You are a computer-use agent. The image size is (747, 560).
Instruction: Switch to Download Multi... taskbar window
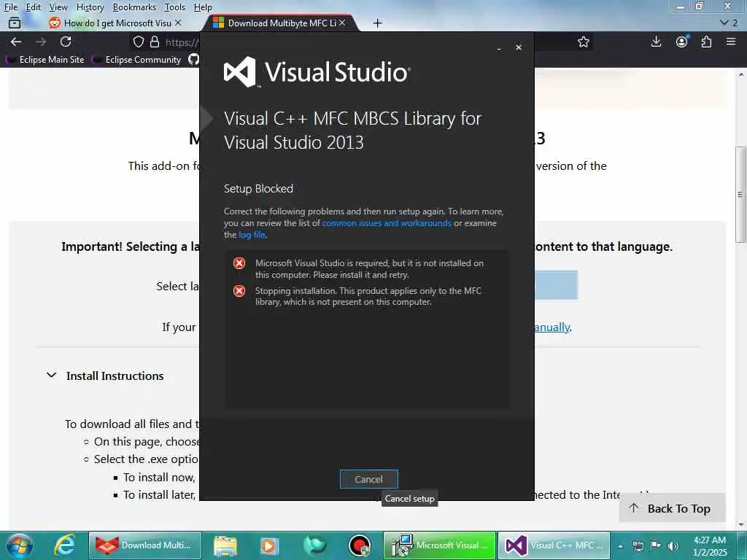[x=145, y=545]
